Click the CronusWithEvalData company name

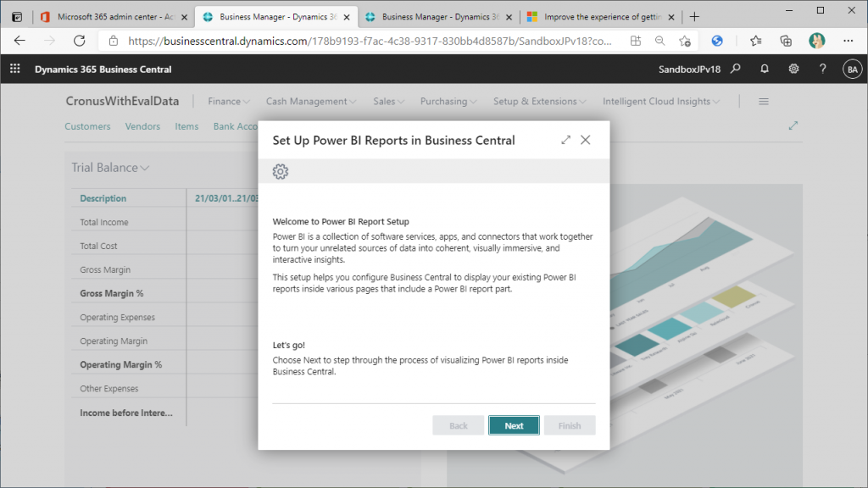[x=122, y=102]
